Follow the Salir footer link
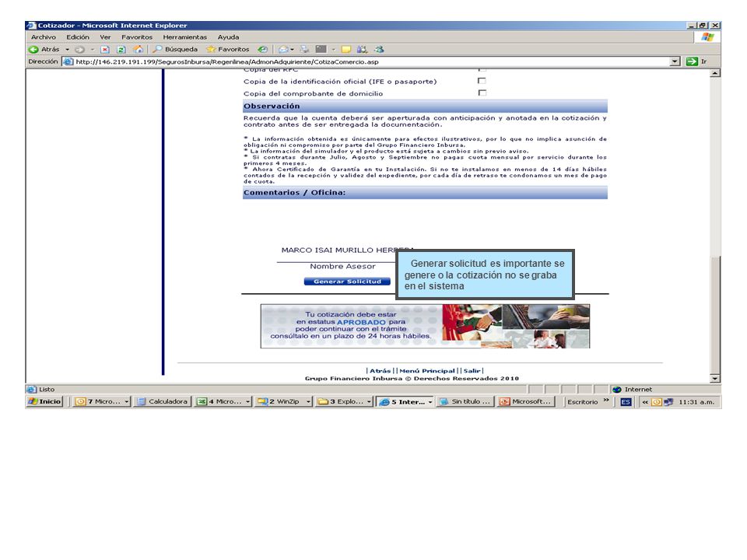This screenshot has width=747, height=560. 472,371
